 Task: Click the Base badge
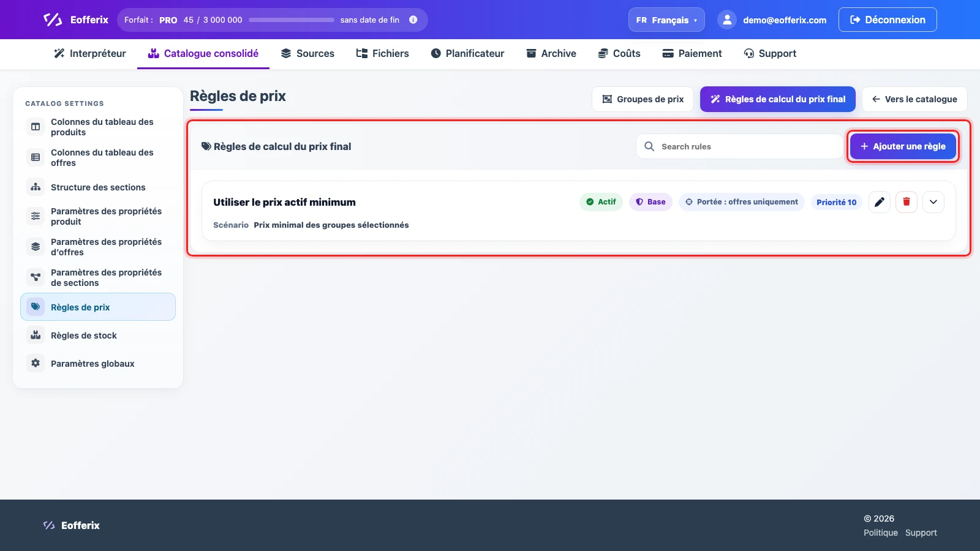650,202
